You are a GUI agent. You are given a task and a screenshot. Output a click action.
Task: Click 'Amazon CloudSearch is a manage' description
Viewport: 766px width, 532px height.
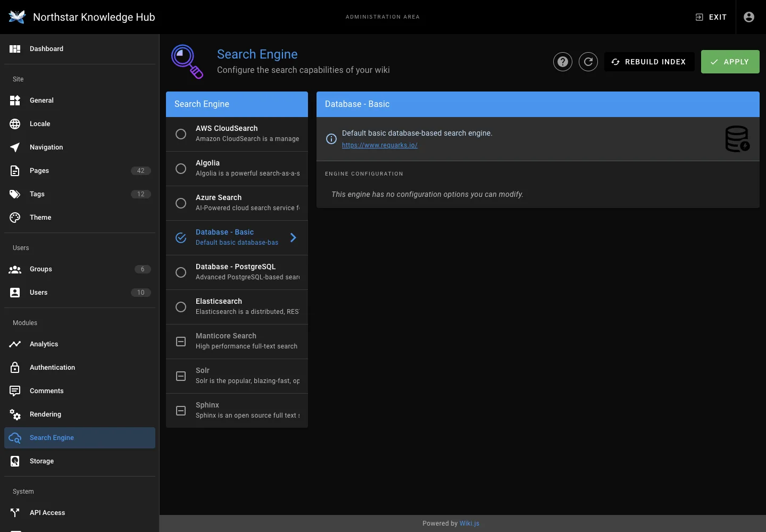pyautogui.click(x=247, y=139)
